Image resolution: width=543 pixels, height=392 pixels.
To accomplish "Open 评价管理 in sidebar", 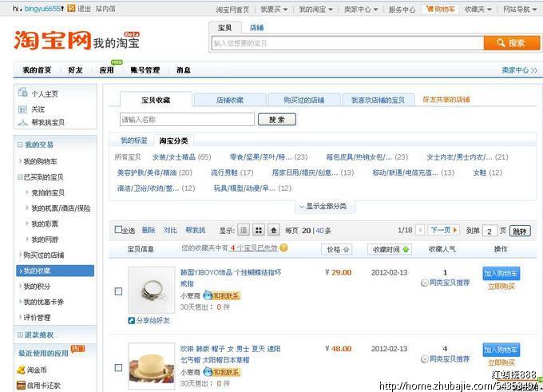I will [37, 317].
